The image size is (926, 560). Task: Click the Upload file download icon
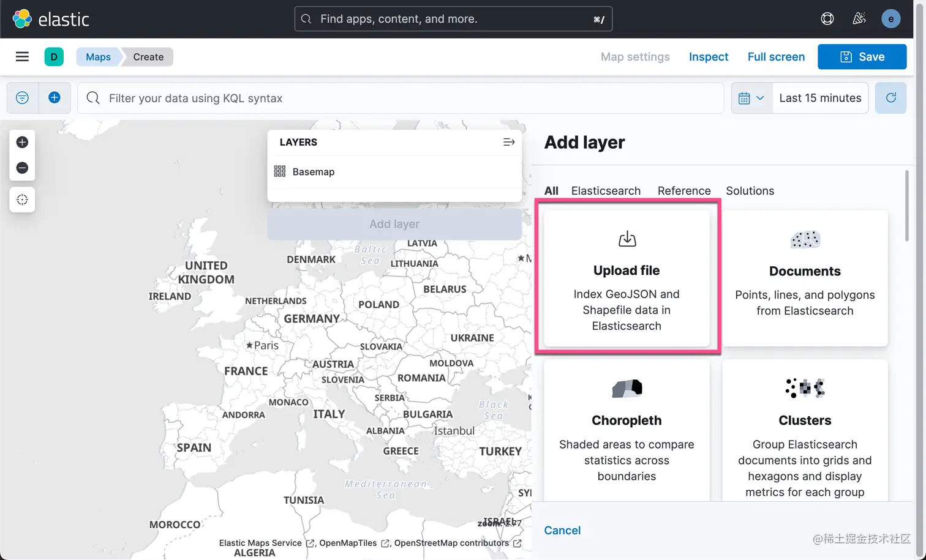tap(627, 239)
